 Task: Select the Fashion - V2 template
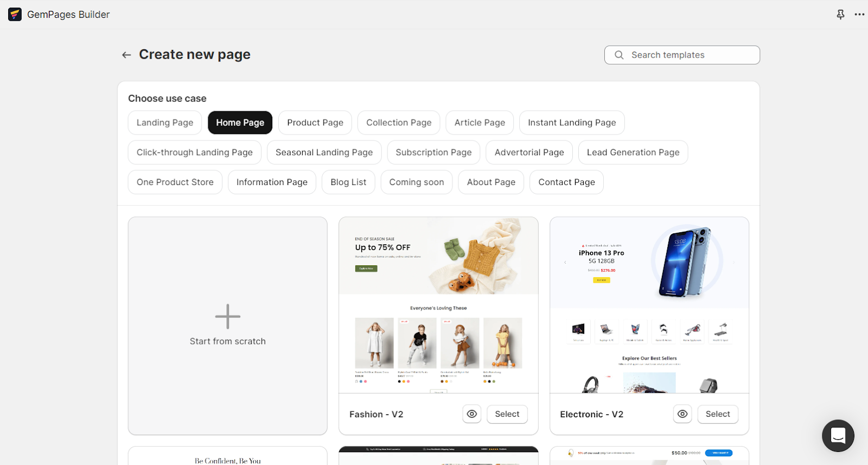507,414
